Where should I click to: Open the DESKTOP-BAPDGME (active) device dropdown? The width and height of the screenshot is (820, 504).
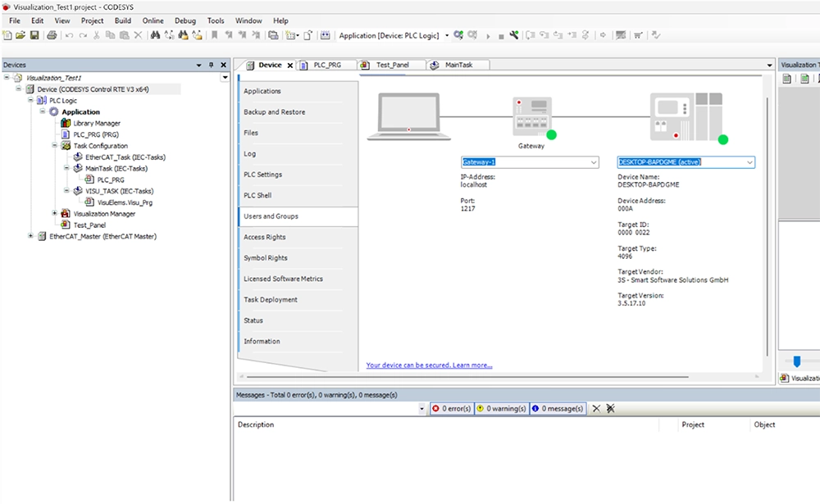pos(749,162)
